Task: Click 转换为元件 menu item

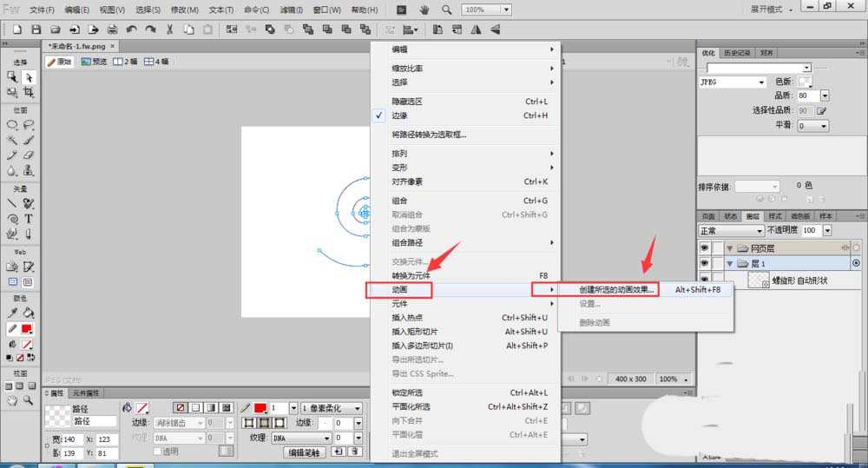Action: 411,275
